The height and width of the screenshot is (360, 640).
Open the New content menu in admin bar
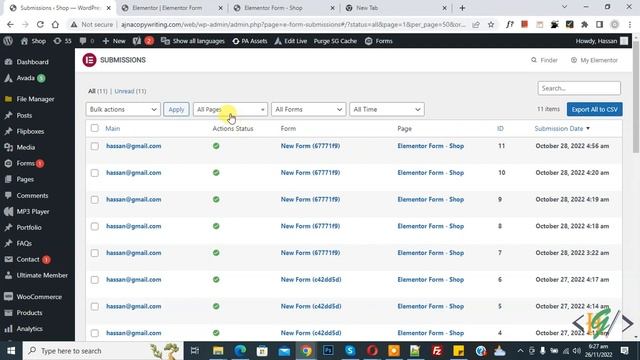[114, 41]
